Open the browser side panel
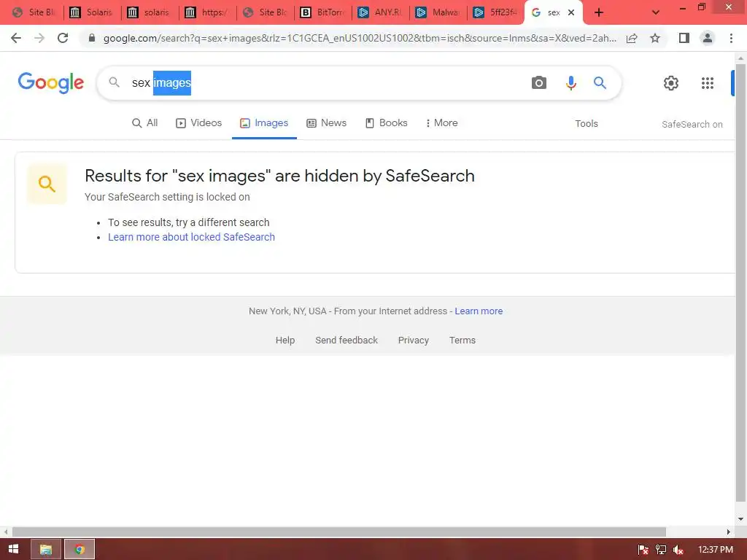Image resolution: width=747 pixels, height=560 pixels. click(x=684, y=38)
